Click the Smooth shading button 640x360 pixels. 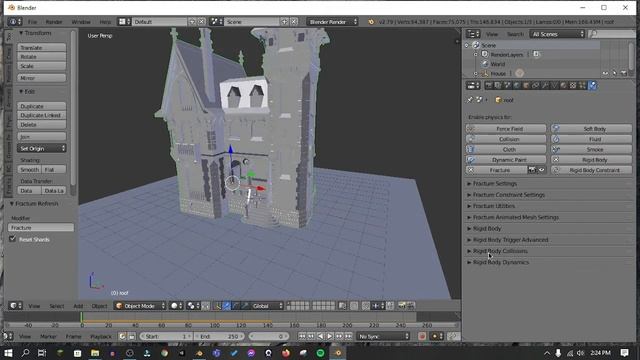[29, 169]
